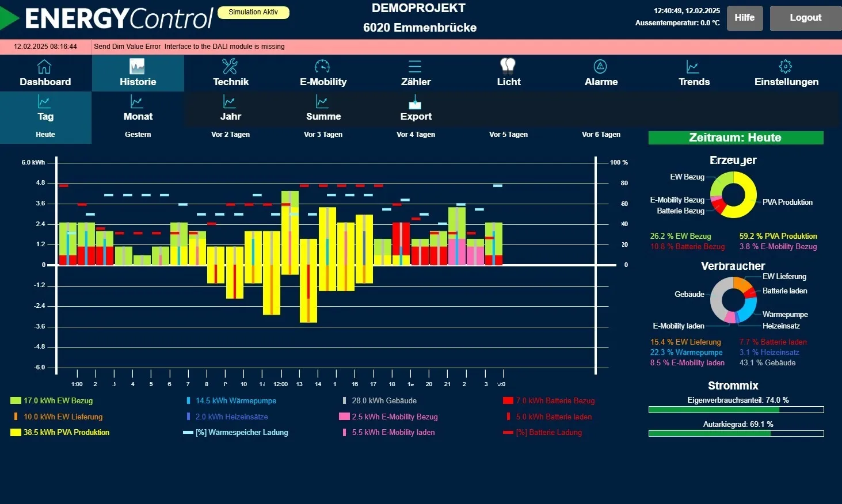This screenshot has width=842, height=504.
Task: Toggle the E-Mobility laden legend entry
Action: pos(389,432)
